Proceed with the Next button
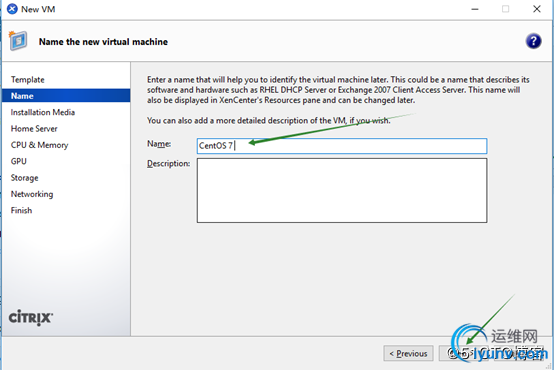554x370 pixels. 464,353
